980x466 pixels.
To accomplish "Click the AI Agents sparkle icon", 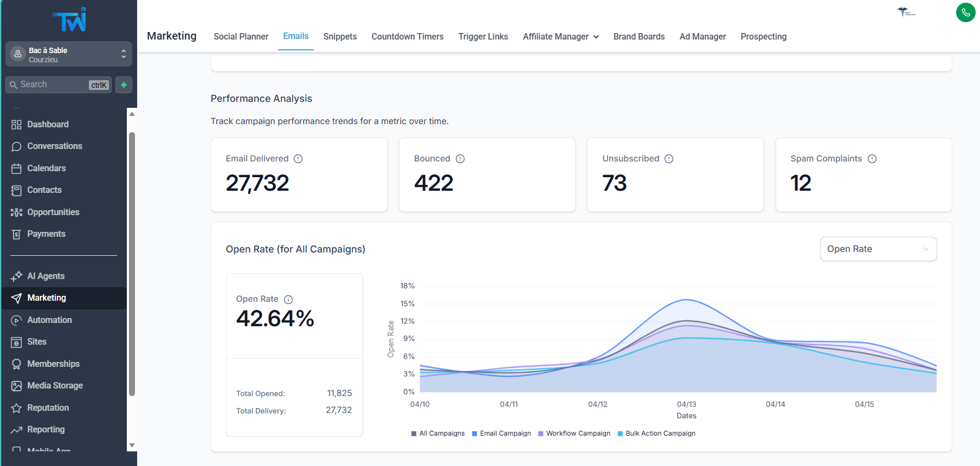I will point(16,276).
